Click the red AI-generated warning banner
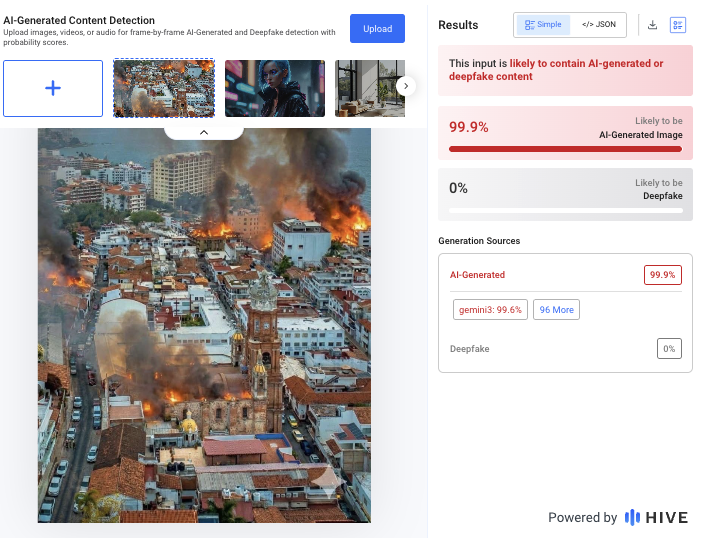 tap(565, 70)
